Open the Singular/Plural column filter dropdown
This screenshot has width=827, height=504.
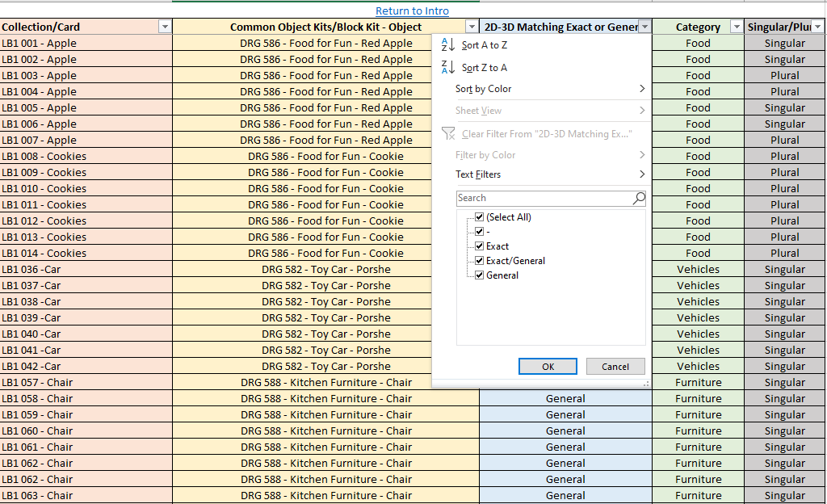(x=817, y=27)
